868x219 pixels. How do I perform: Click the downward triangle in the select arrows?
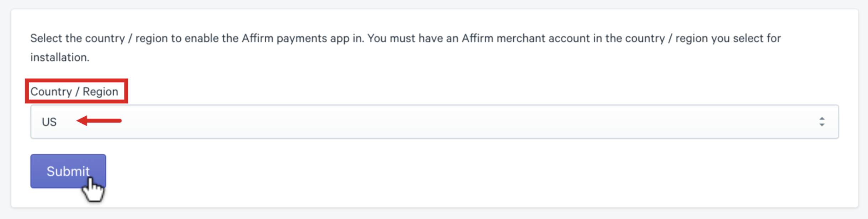pos(822,125)
